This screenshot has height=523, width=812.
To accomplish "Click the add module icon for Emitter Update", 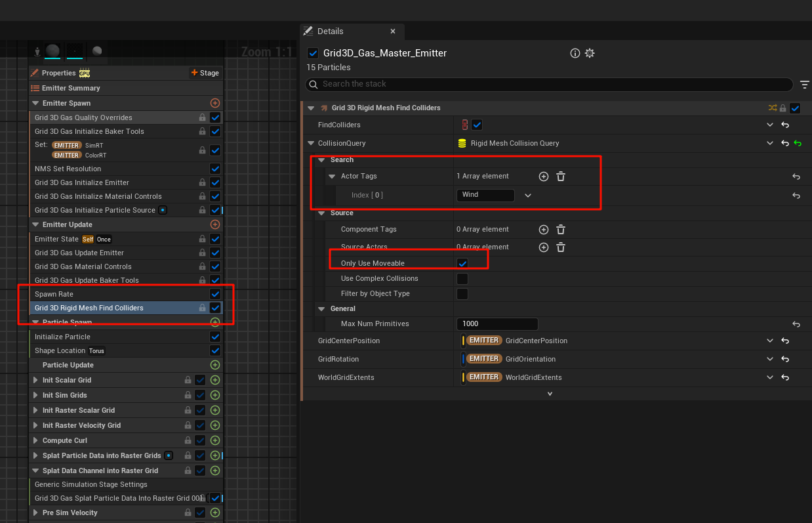I will point(214,224).
